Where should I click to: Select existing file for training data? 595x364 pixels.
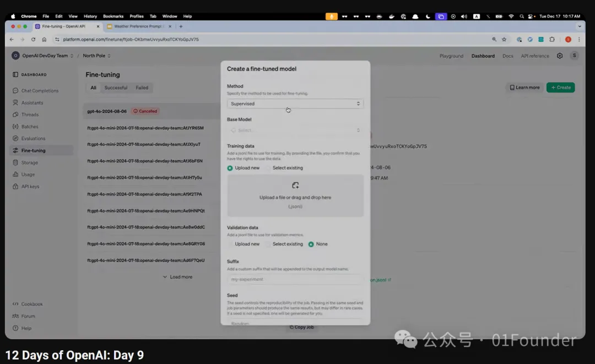pos(284,168)
